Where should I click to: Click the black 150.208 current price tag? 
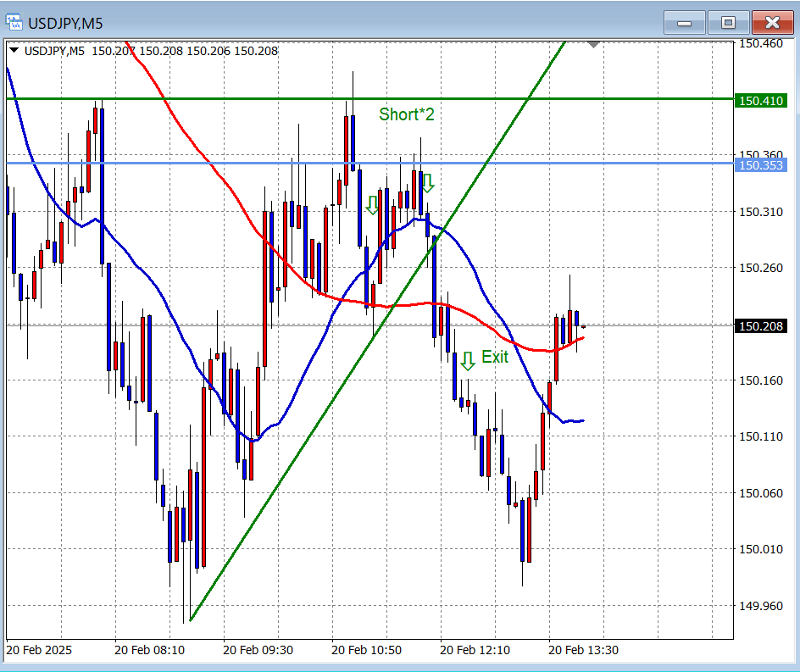pyautogui.click(x=761, y=326)
